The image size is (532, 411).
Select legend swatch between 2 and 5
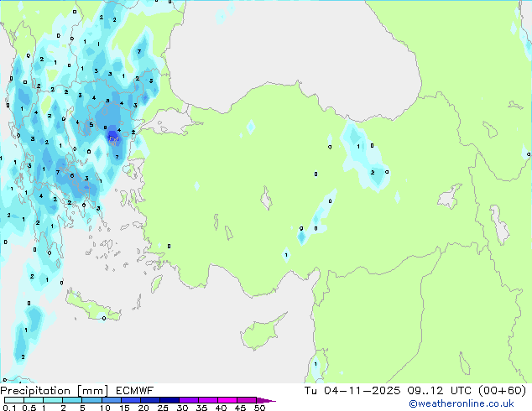72,400
